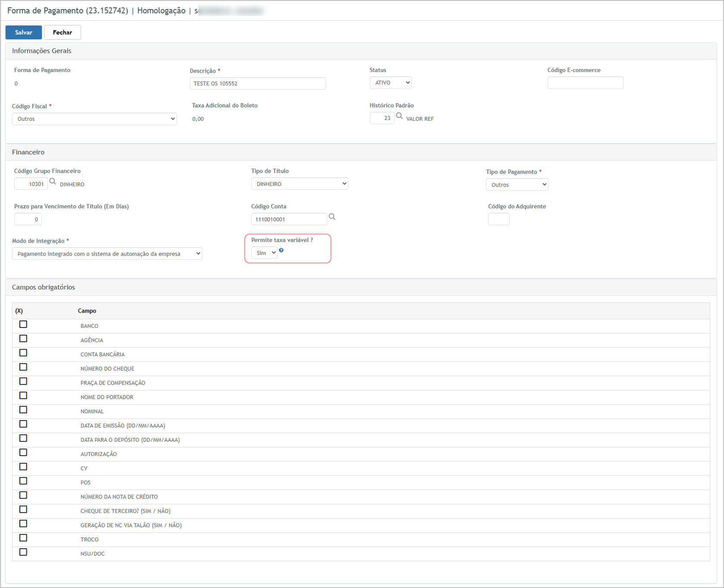The image size is (724, 588).
Task: Check the BANCO required field checkbox
Action: click(x=23, y=324)
